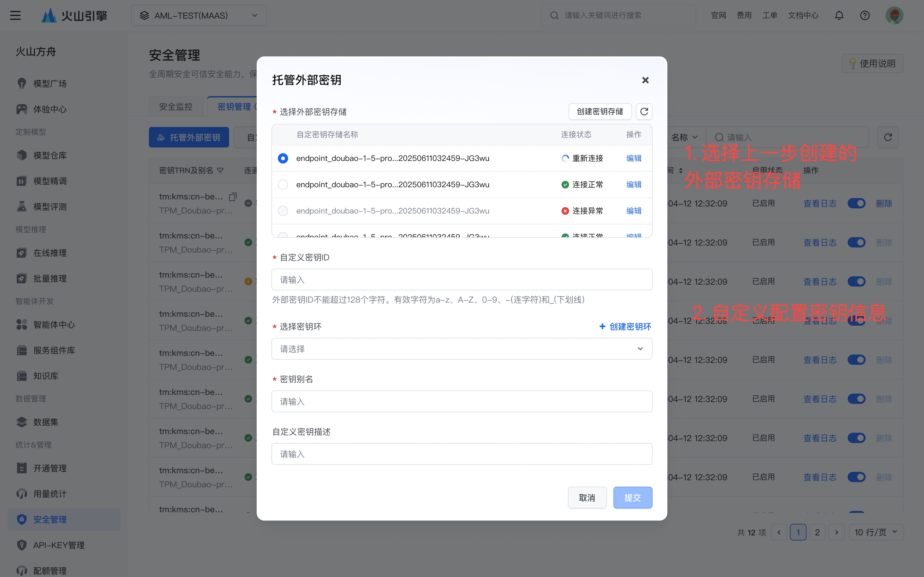Click the 自定义密钥ID input field

(461, 280)
